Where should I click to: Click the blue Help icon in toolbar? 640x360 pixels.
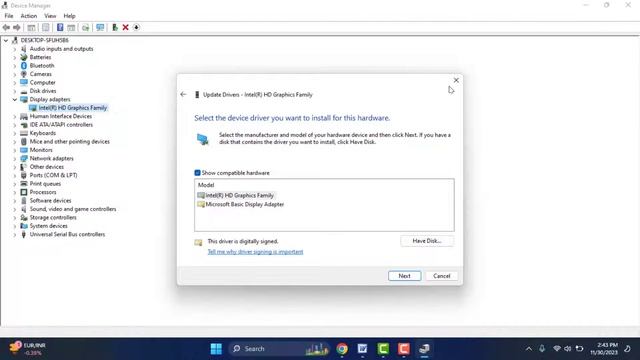point(60,27)
